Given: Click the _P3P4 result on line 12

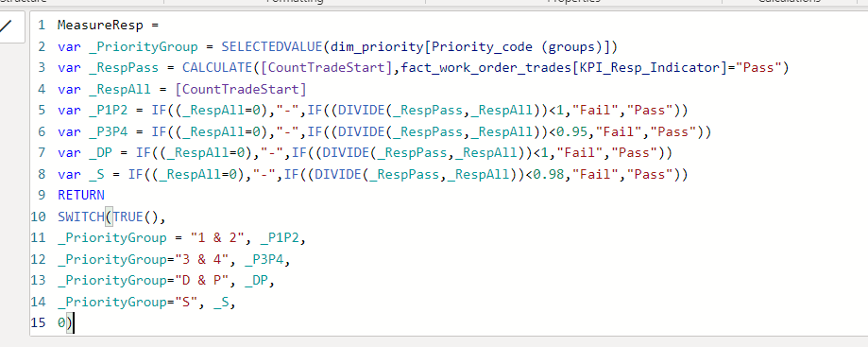Looking at the screenshot, I should (x=264, y=259).
